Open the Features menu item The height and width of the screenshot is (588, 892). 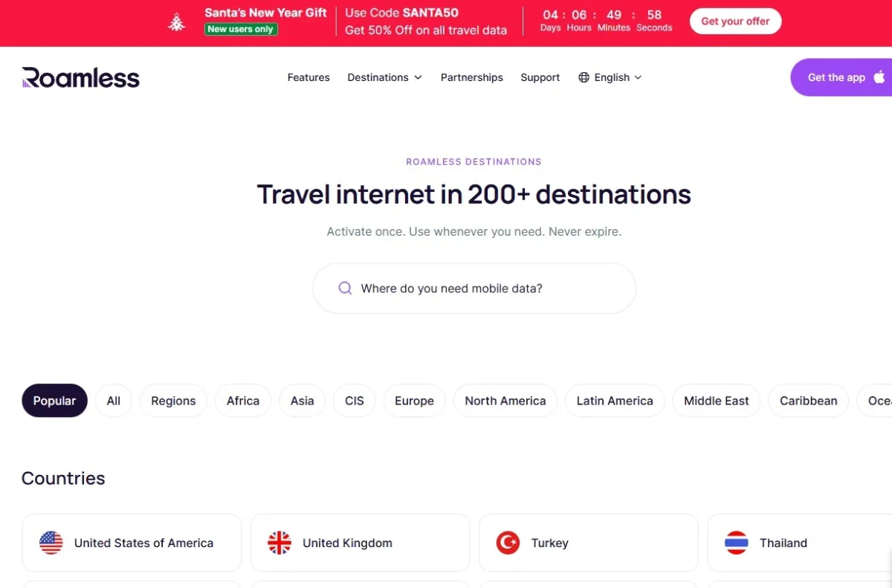pyautogui.click(x=308, y=77)
